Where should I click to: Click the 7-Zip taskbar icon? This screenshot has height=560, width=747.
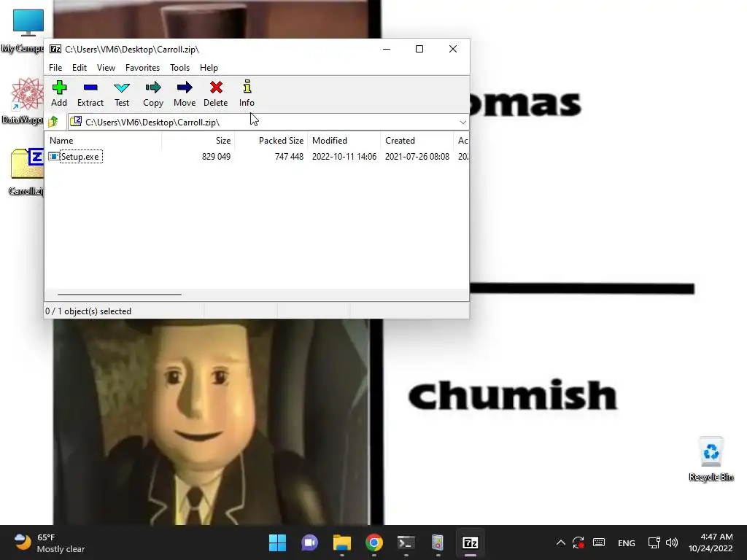coord(471,542)
